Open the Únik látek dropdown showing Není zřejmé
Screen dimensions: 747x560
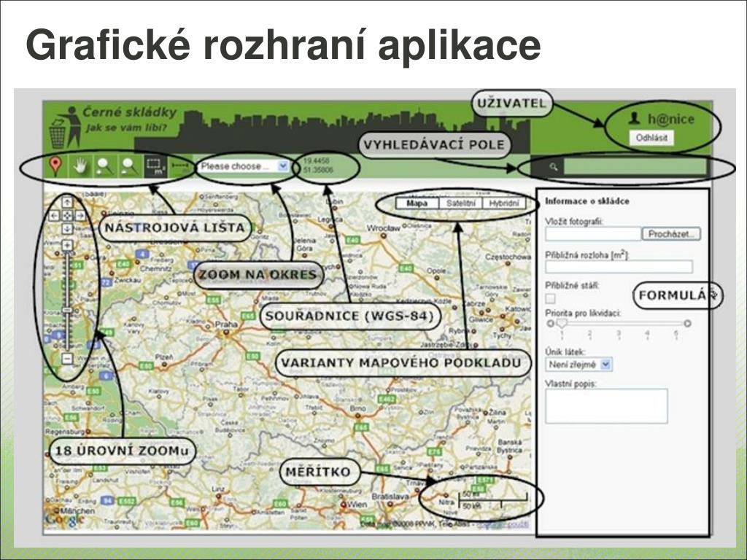[x=578, y=365]
